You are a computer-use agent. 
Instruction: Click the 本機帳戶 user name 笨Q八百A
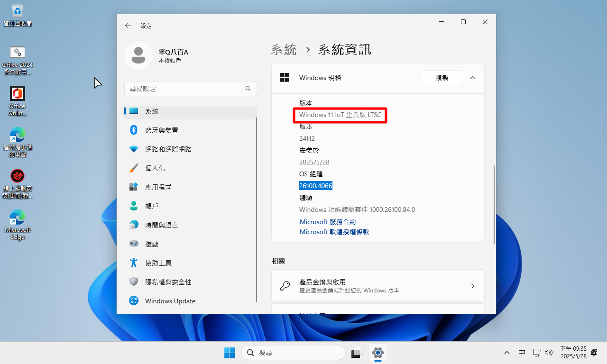tap(173, 52)
